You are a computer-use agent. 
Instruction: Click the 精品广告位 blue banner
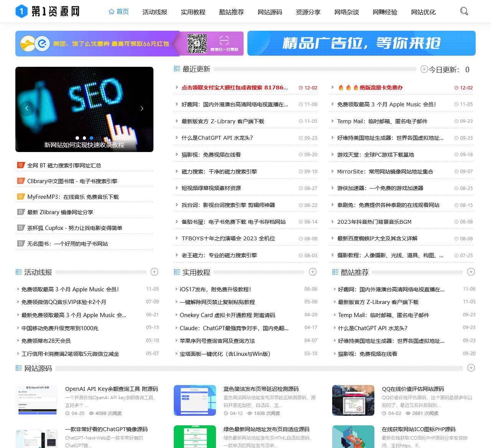coord(361,43)
